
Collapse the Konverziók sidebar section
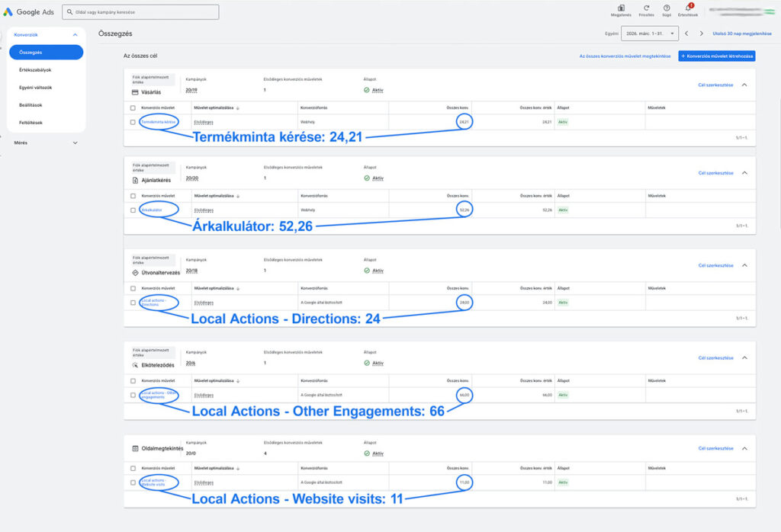[x=76, y=35]
